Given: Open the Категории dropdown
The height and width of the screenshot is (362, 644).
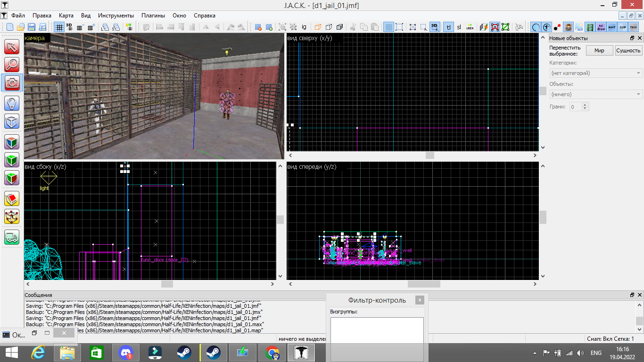Looking at the screenshot, I should point(596,73).
